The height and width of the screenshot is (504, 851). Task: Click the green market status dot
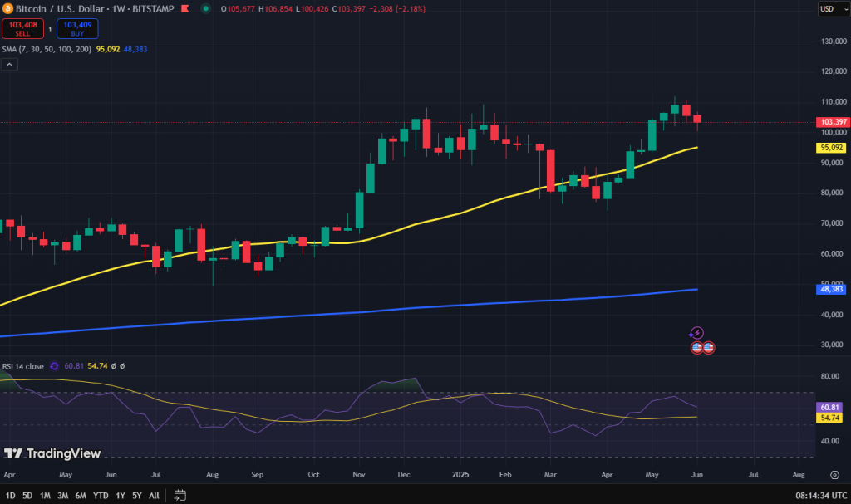(206, 8)
